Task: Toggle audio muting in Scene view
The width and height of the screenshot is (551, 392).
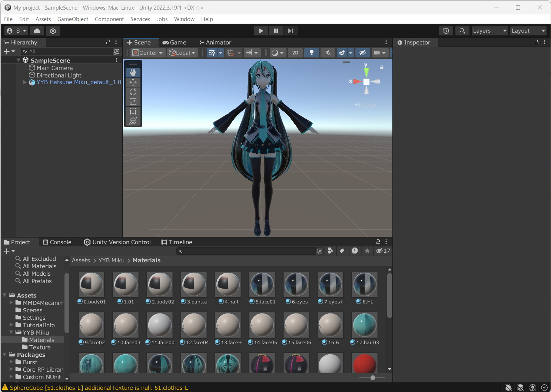Action: [328, 53]
